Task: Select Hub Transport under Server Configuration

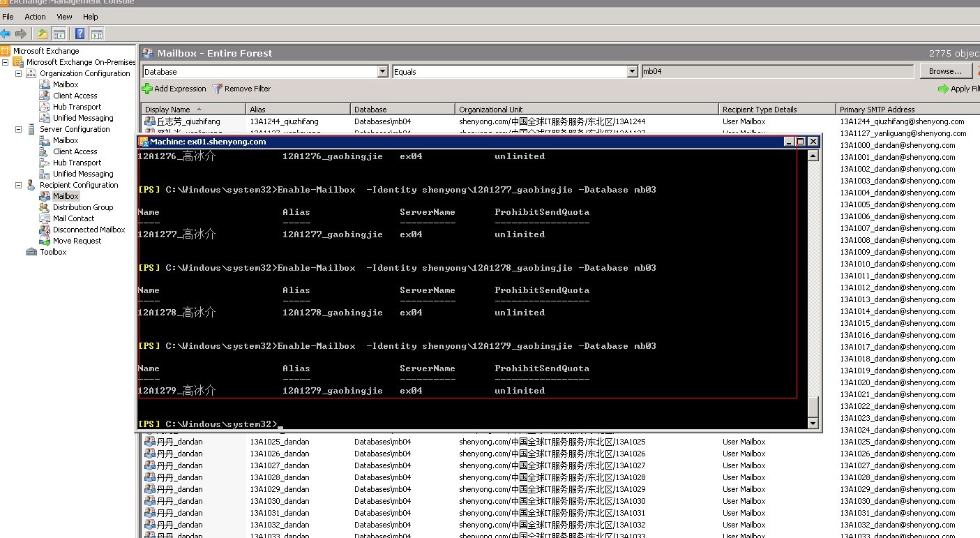Action: pyautogui.click(x=77, y=163)
